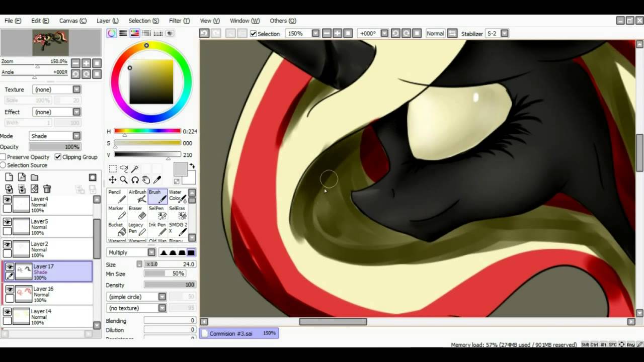Uncheck the Selection checkbox in toolbar
The height and width of the screenshot is (362, 644).
tap(254, 34)
